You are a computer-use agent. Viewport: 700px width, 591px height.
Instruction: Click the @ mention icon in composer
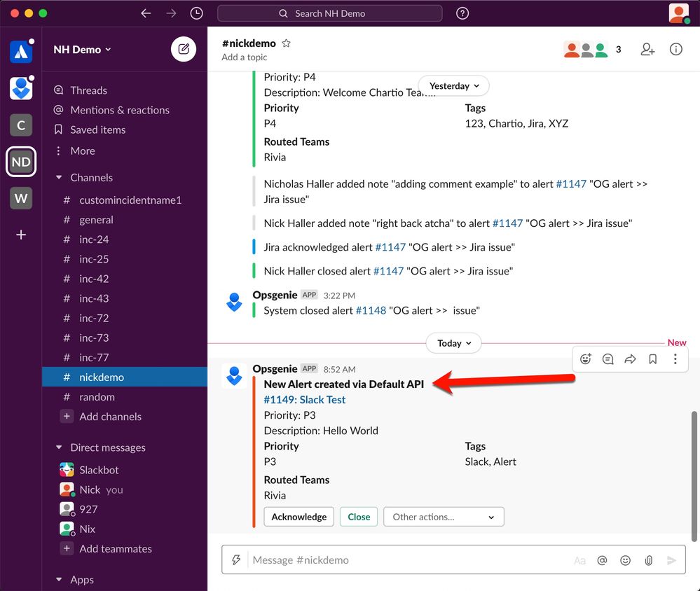(x=602, y=560)
